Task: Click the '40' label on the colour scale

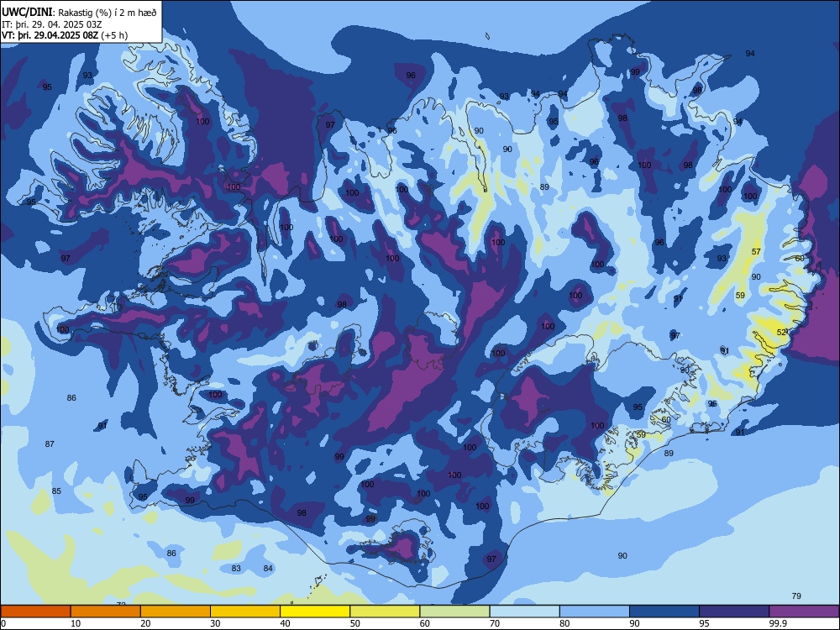Action: [x=286, y=623]
